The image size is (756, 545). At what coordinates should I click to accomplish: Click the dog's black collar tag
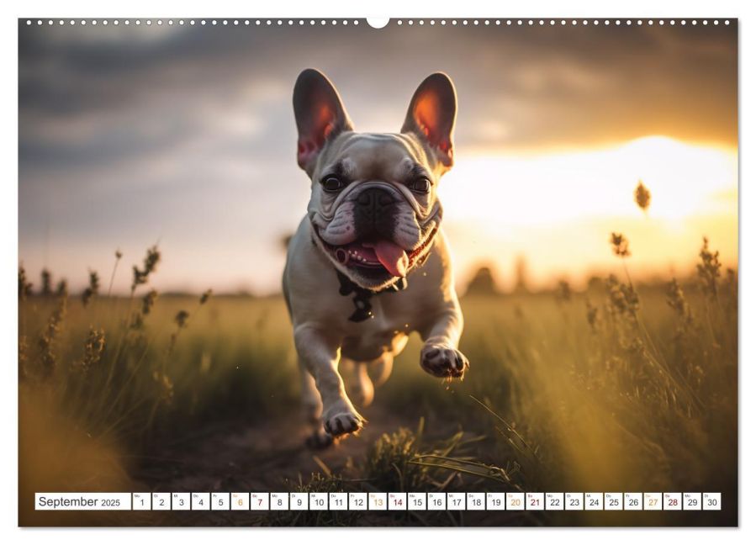(362, 308)
